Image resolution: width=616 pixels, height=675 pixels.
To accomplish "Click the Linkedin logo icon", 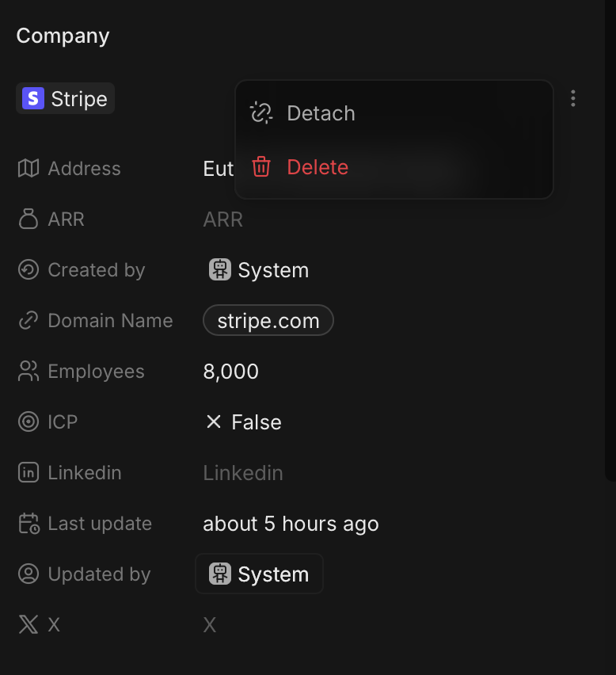I will [x=29, y=473].
